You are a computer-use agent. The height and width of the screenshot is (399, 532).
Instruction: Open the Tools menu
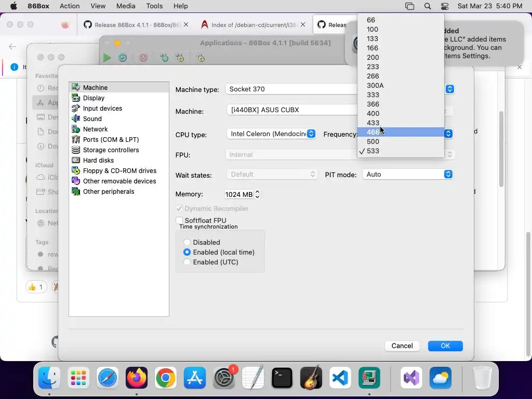pos(154,6)
